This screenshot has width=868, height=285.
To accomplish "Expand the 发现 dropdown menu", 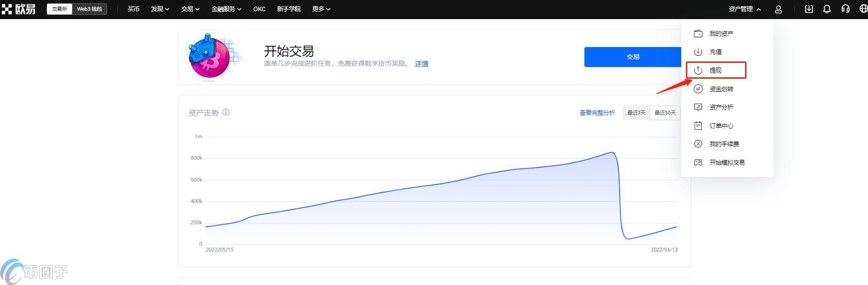I will pos(160,9).
